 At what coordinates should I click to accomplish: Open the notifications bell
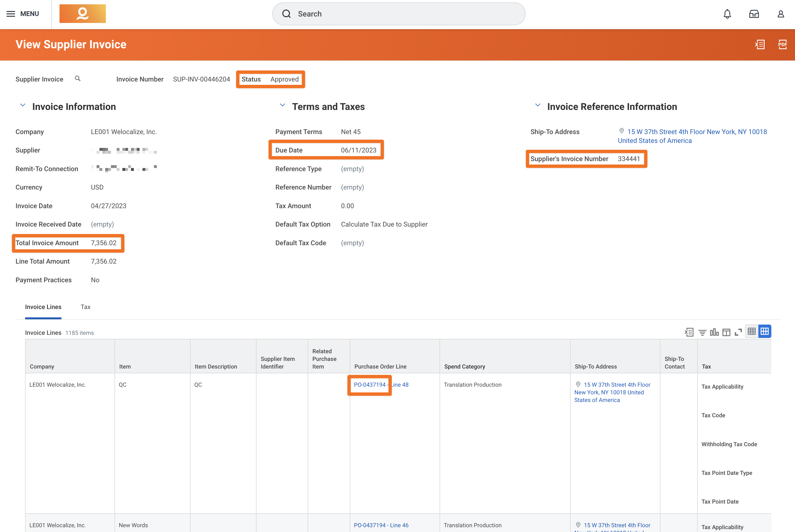pos(727,14)
